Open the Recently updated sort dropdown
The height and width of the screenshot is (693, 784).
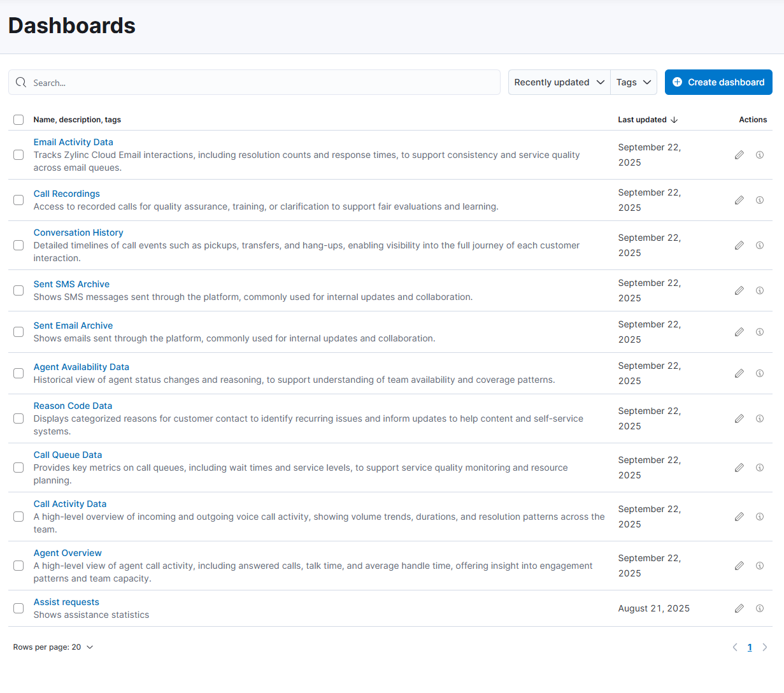click(559, 82)
